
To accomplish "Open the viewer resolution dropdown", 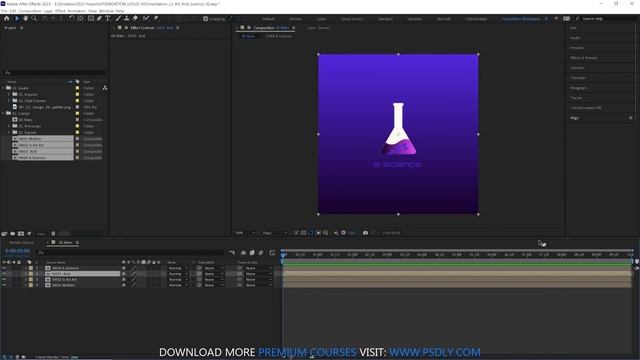I will (275, 233).
